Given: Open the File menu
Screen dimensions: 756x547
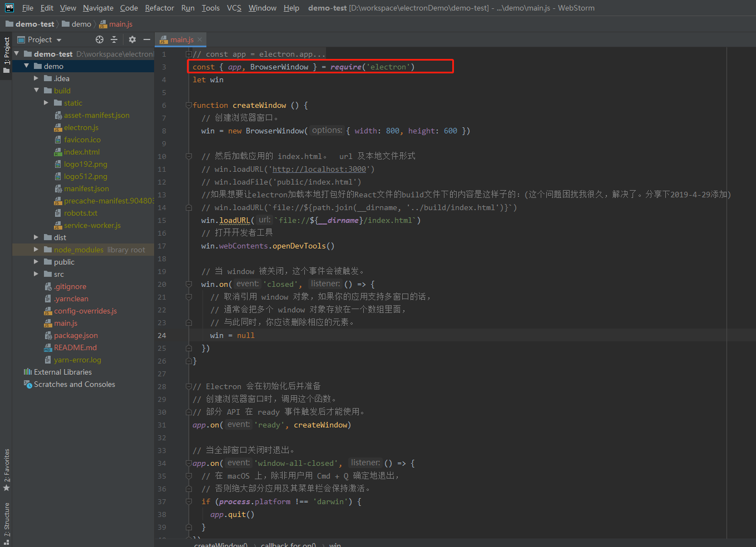Looking at the screenshot, I should (28, 8).
